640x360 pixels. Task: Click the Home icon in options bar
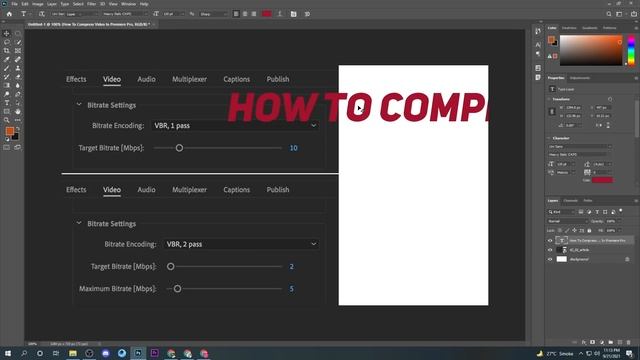tap(9, 14)
